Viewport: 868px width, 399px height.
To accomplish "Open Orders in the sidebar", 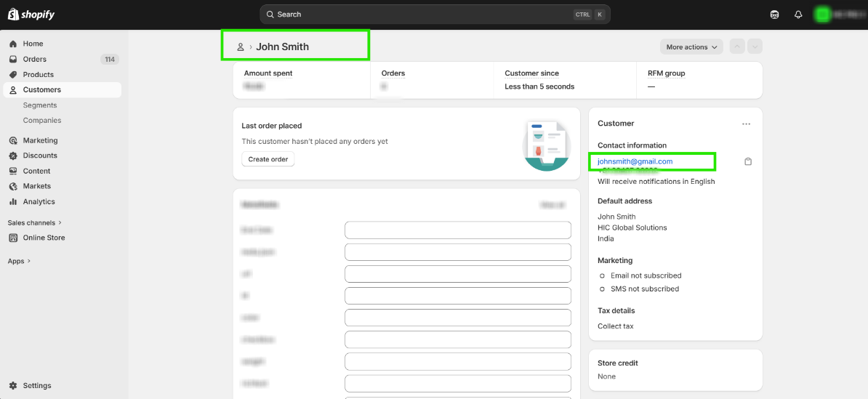I will pos(34,60).
